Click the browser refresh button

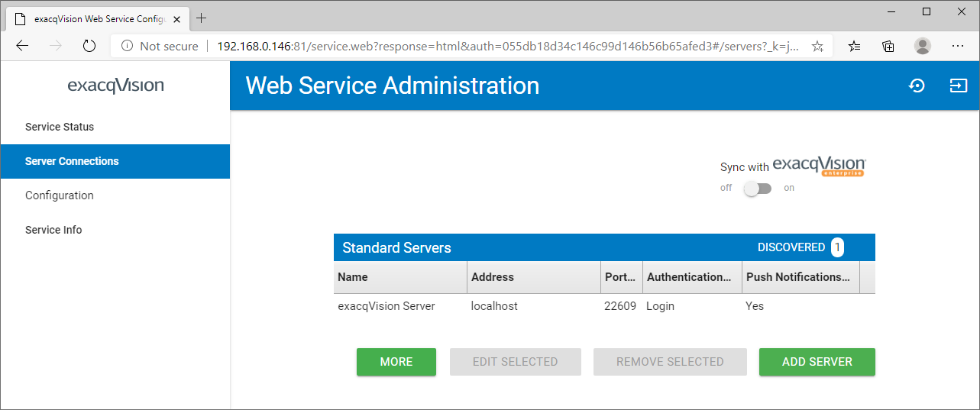click(x=89, y=46)
